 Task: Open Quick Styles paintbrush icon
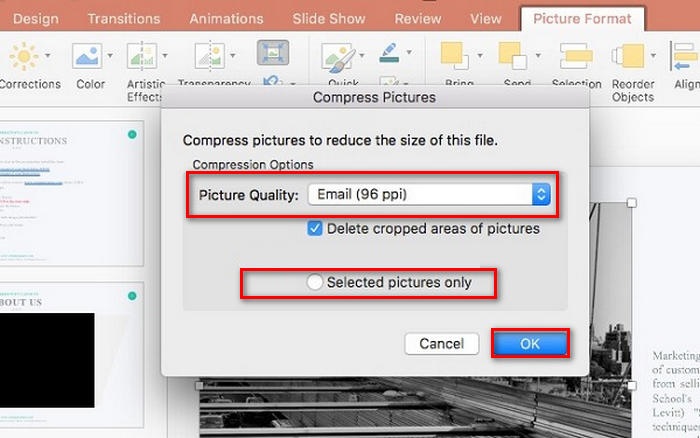click(339, 57)
